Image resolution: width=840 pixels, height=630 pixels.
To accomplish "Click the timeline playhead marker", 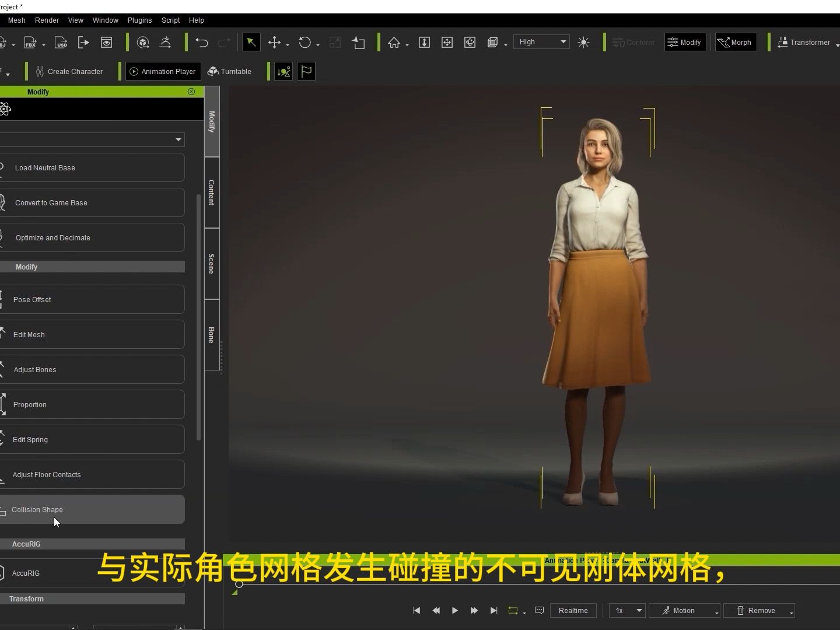I will pos(239,584).
